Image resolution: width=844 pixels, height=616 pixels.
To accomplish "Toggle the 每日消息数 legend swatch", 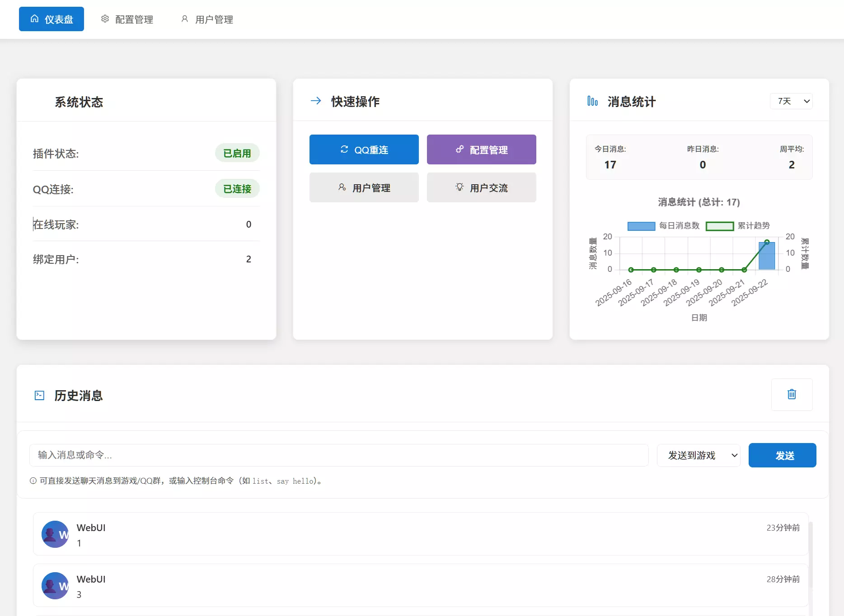I will coord(641,226).
